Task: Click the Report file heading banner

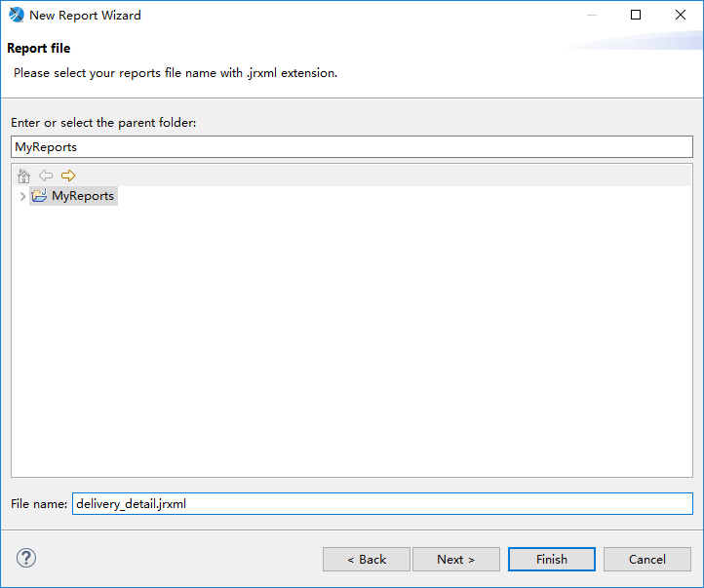Action: click(x=39, y=48)
